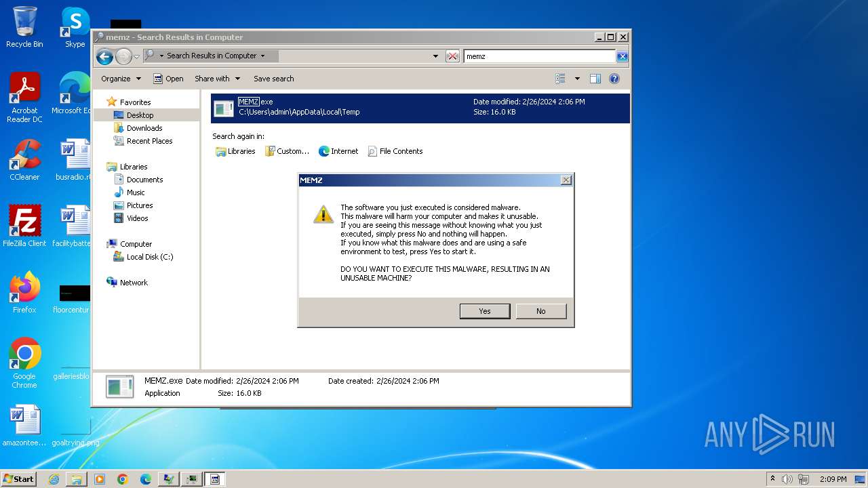The width and height of the screenshot is (868, 488).
Task: Expand the view options dropdown arrow
Action: point(577,79)
